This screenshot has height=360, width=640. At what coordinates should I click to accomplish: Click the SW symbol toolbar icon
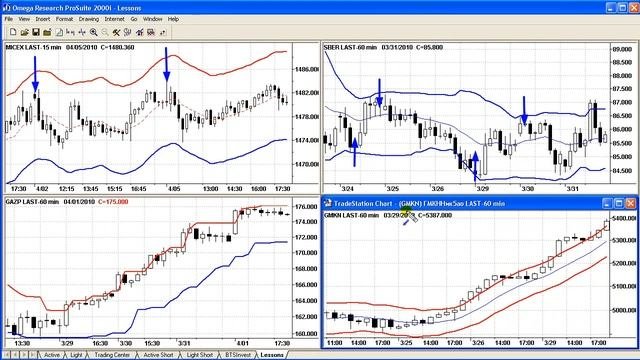[128, 32]
